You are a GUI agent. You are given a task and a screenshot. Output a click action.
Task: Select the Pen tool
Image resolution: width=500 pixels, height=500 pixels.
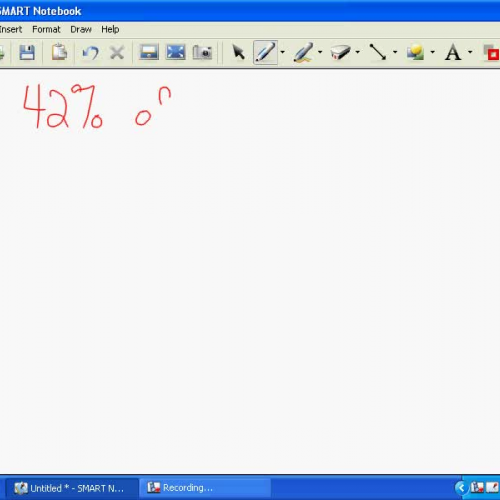pos(265,52)
